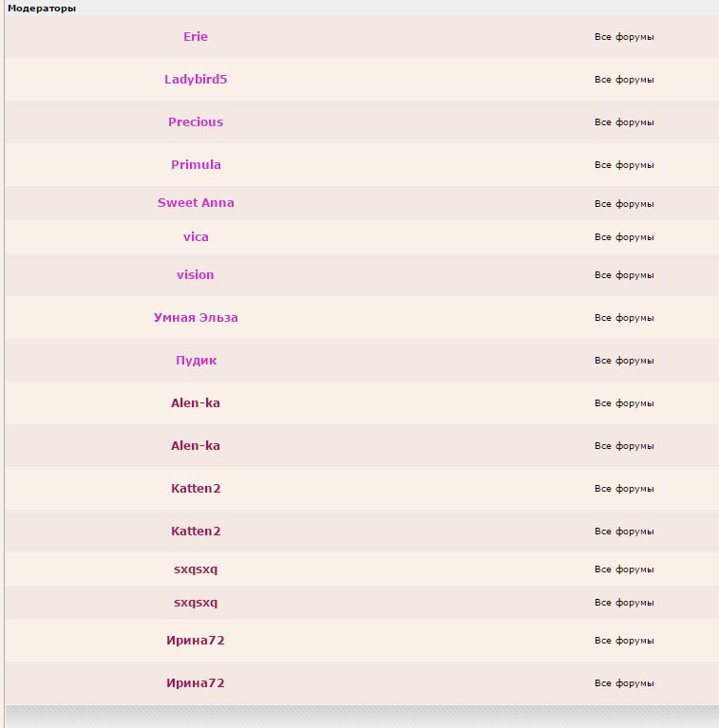Open the Пудик moderator profile
Image resolution: width=719 pixels, height=728 pixels.
click(x=196, y=361)
